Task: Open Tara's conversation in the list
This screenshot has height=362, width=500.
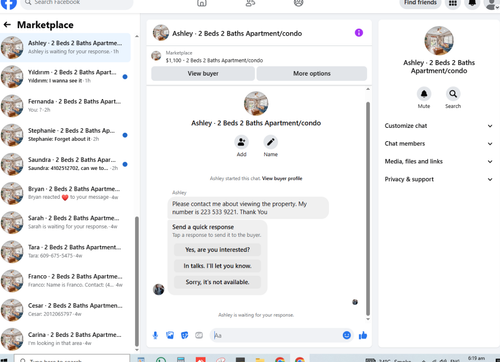Action: [65, 251]
